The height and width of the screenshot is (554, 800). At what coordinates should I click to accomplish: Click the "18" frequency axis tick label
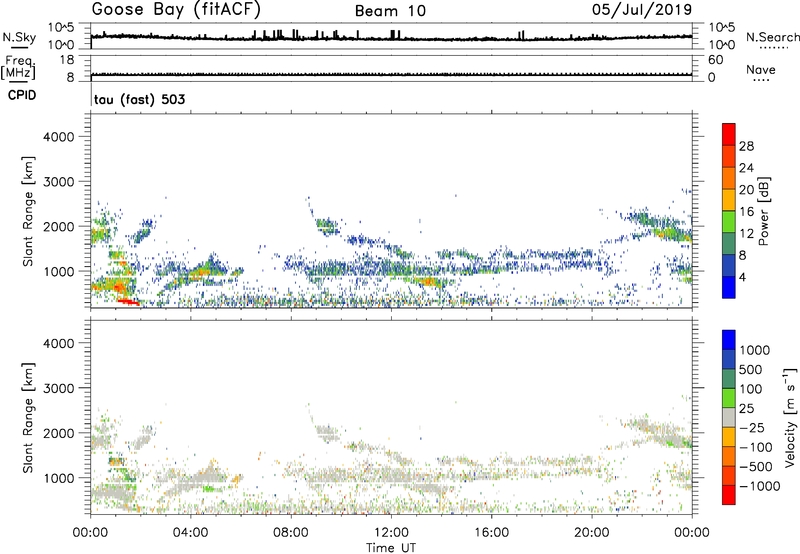[x=66, y=60]
